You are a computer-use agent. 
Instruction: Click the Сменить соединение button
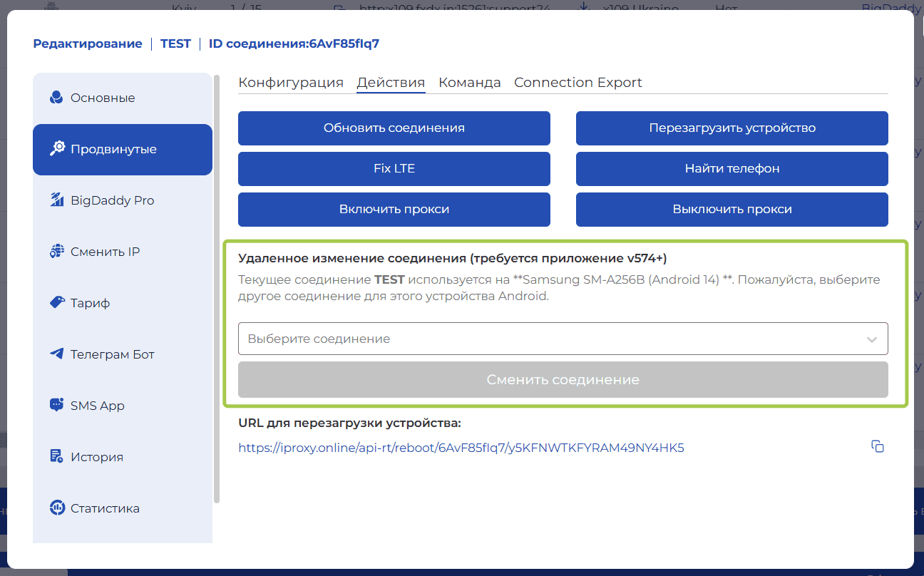563,380
